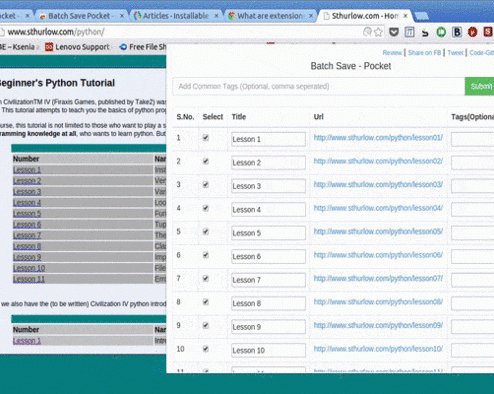Click the Lesson 4 link on webpage

(x=27, y=203)
